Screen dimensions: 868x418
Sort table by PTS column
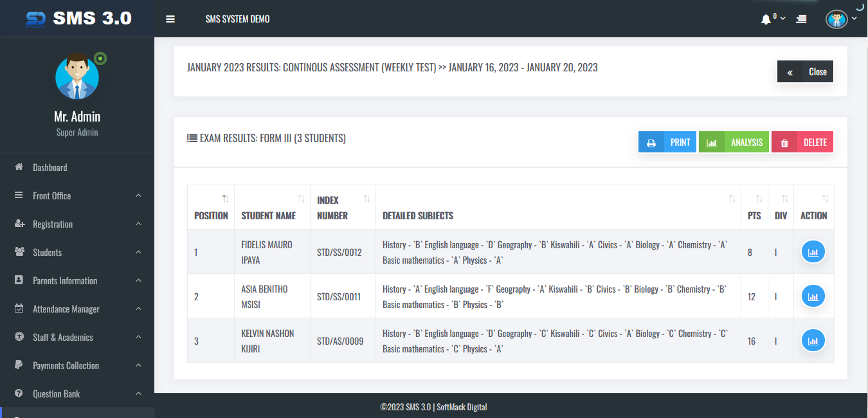coord(754,207)
